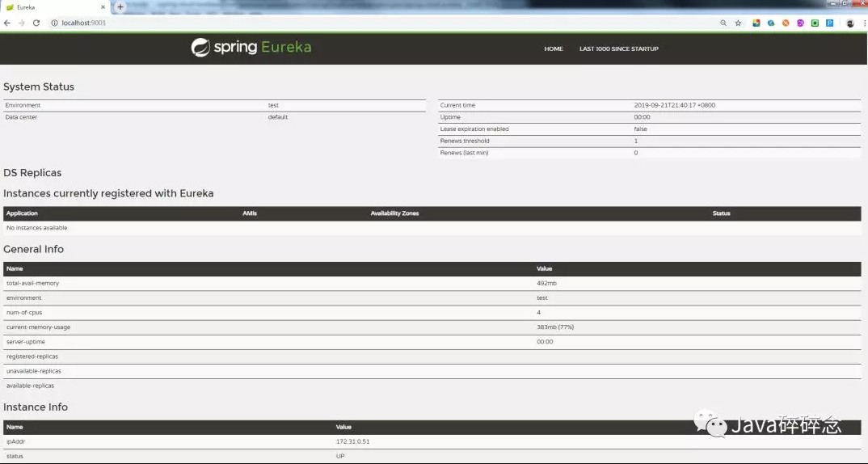Open the green square extension icon
The width and height of the screenshot is (868, 464).
point(815,23)
